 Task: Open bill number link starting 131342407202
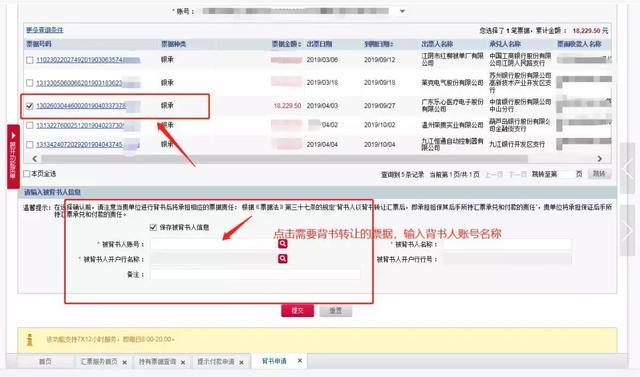(88, 144)
